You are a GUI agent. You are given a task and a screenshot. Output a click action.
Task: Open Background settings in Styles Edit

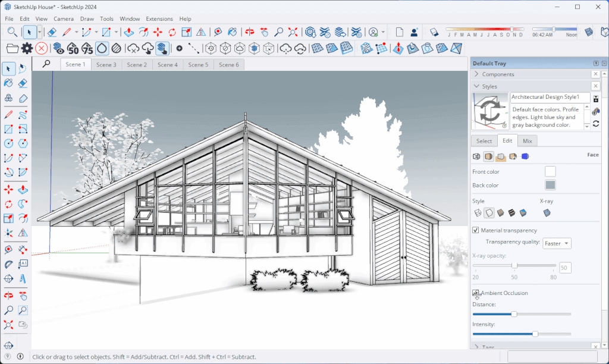(x=501, y=156)
